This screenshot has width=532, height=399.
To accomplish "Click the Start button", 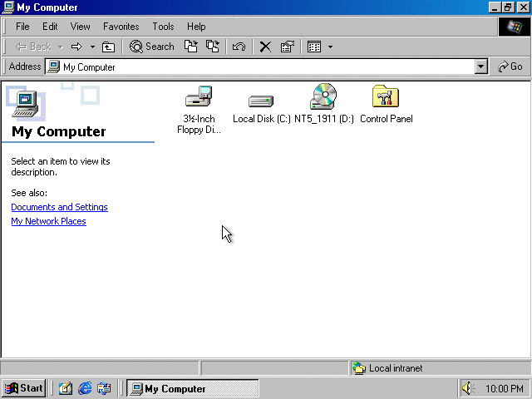I will pyautogui.click(x=24, y=388).
